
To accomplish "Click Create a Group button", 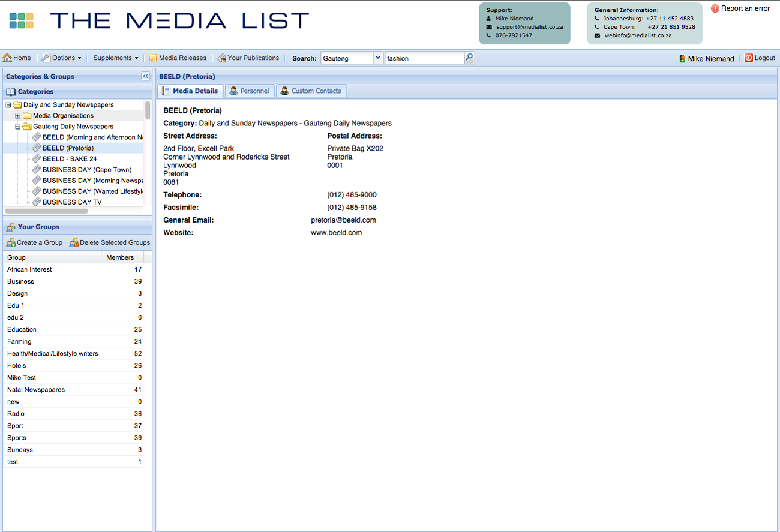I will click(x=34, y=242).
